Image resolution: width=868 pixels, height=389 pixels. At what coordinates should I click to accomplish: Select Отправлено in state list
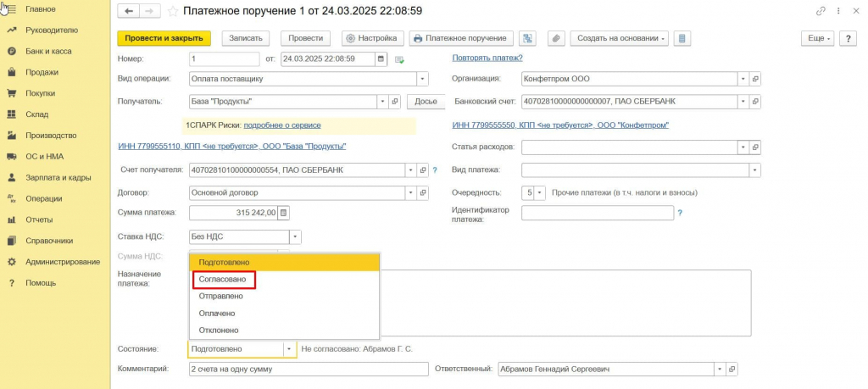[x=285, y=297]
